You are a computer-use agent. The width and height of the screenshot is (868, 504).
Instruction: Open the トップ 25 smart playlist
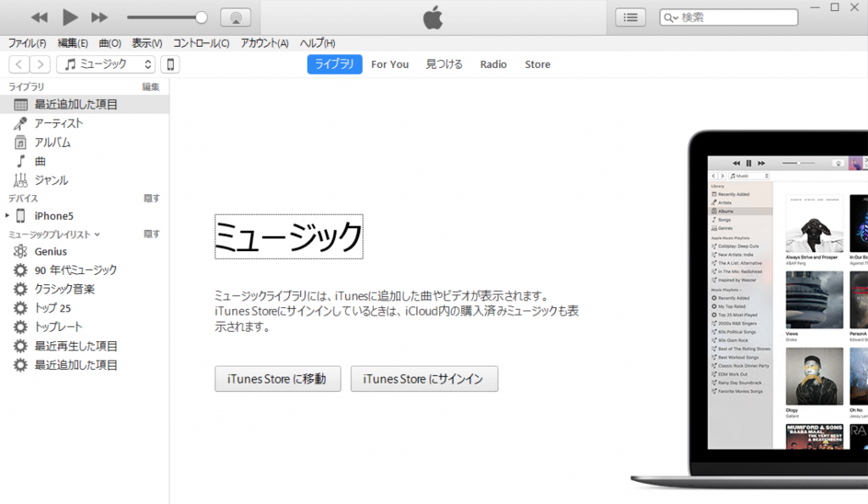click(x=84, y=308)
